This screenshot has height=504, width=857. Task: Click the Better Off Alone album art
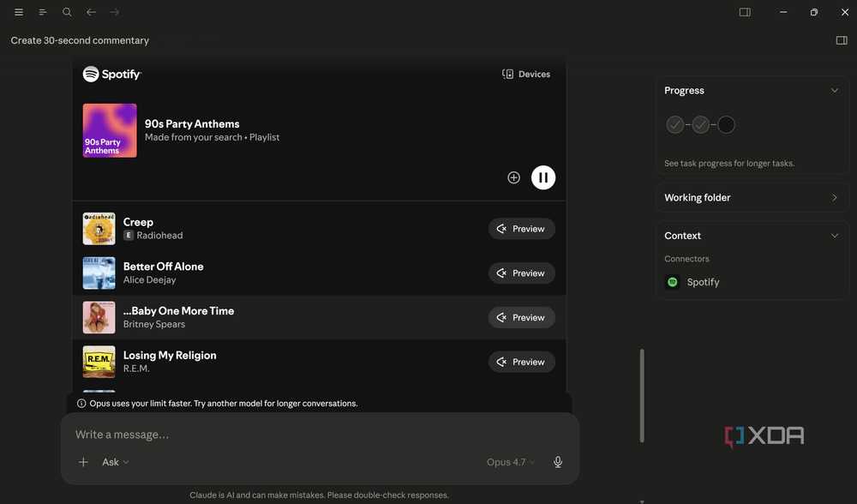click(99, 273)
